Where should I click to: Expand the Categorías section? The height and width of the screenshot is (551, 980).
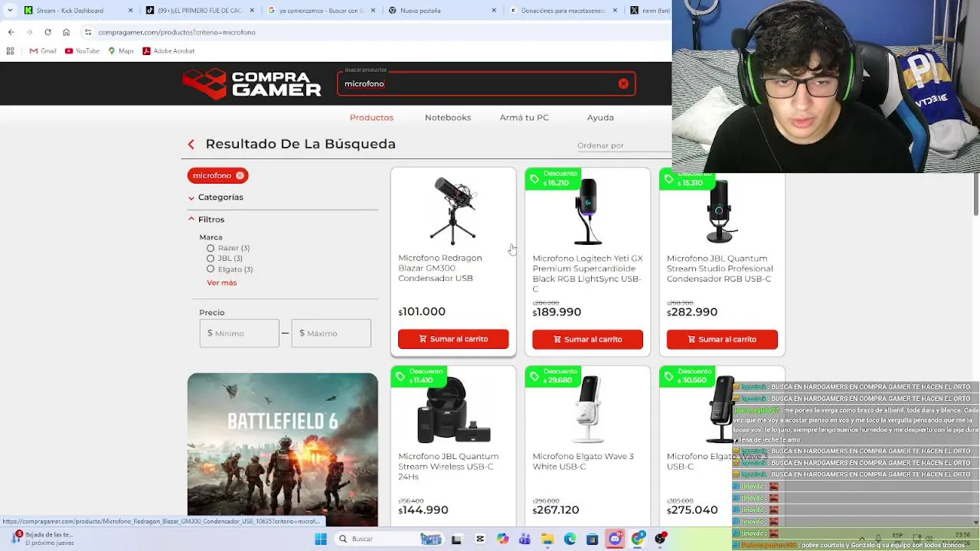coord(215,197)
